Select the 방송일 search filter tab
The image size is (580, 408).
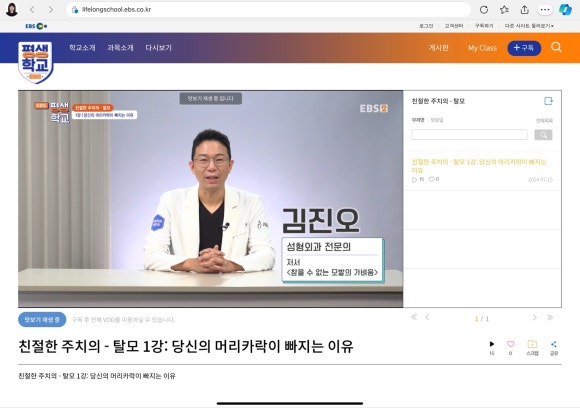pos(437,120)
